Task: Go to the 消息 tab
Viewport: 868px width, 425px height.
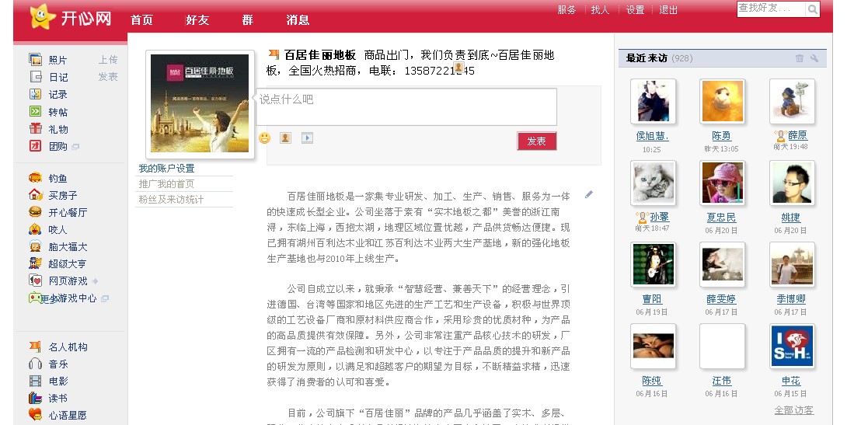Action: [x=298, y=20]
